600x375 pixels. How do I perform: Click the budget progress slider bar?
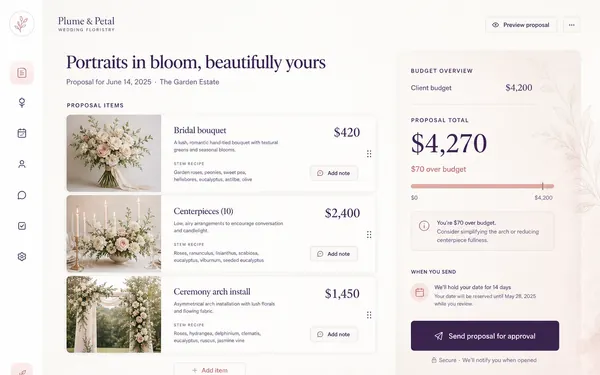(x=482, y=186)
